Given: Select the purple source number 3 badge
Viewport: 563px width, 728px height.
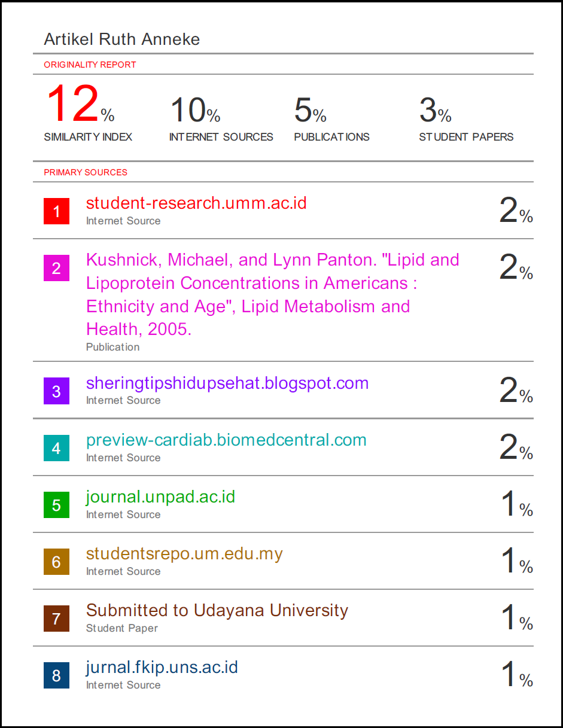Looking at the screenshot, I should click(x=56, y=391).
